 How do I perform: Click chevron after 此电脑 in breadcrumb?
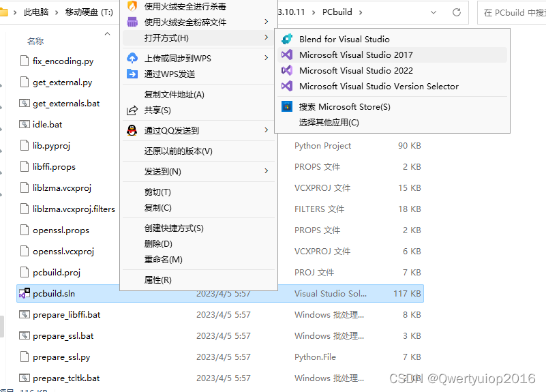57,12
